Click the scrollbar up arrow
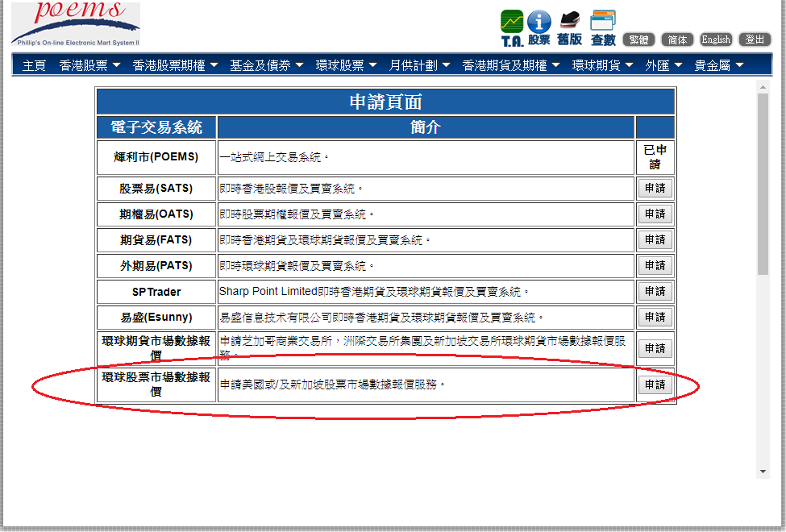This screenshot has height=532, width=786. click(x=763, y=87)
